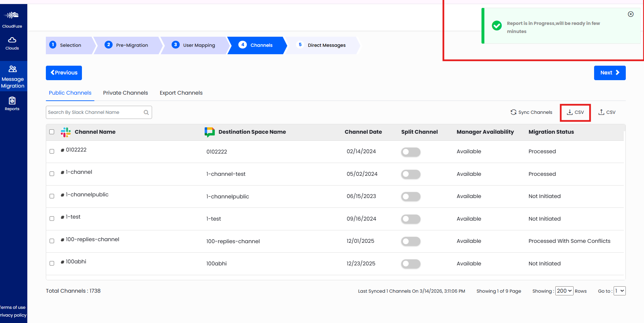Toggle split channel for 1-channel

(x=411, y=174)
